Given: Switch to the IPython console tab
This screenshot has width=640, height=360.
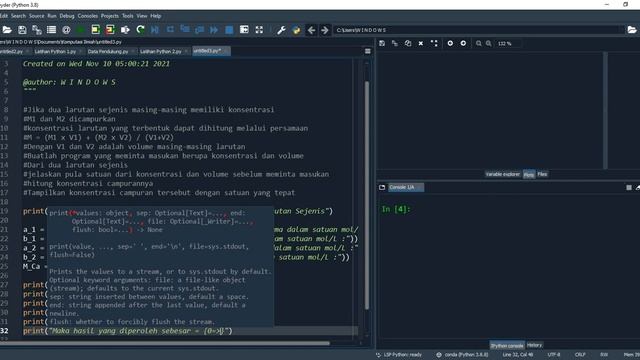Looking at the screenshot, I should pos(507,345).
